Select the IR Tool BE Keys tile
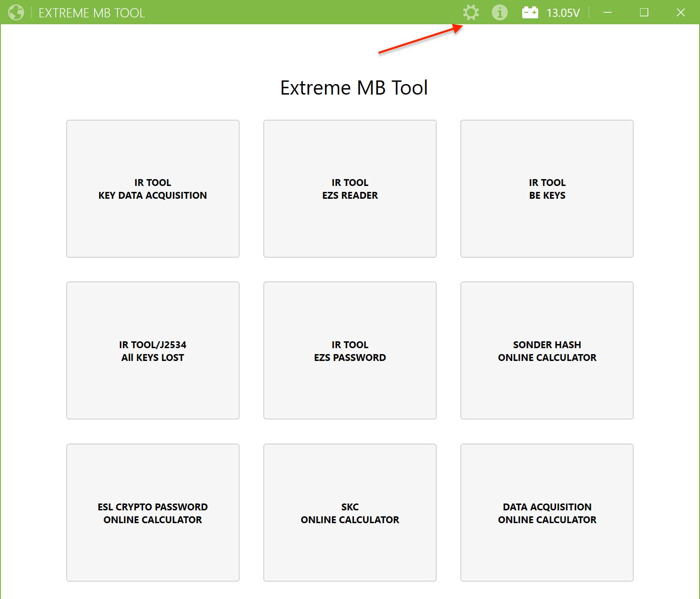The width and height of the screenshot is (700, 599). (x=547, y=189)
